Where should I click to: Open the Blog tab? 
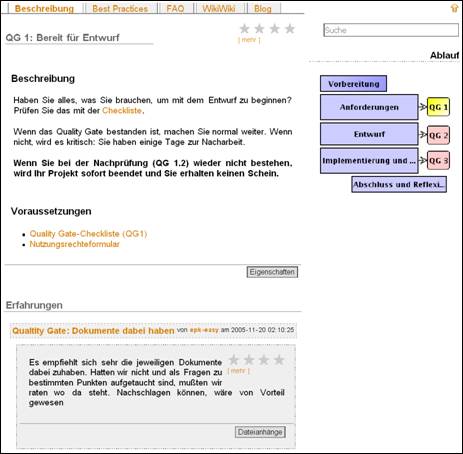[263, 9]
